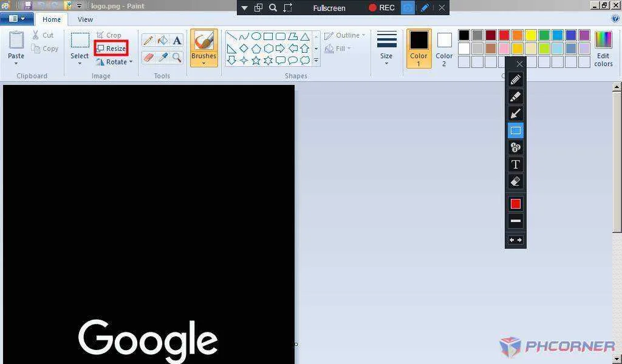Customize Quick Access Toolbar dropdown
The height and width of the screenshot is (364, 622).
tap(79, 6)
